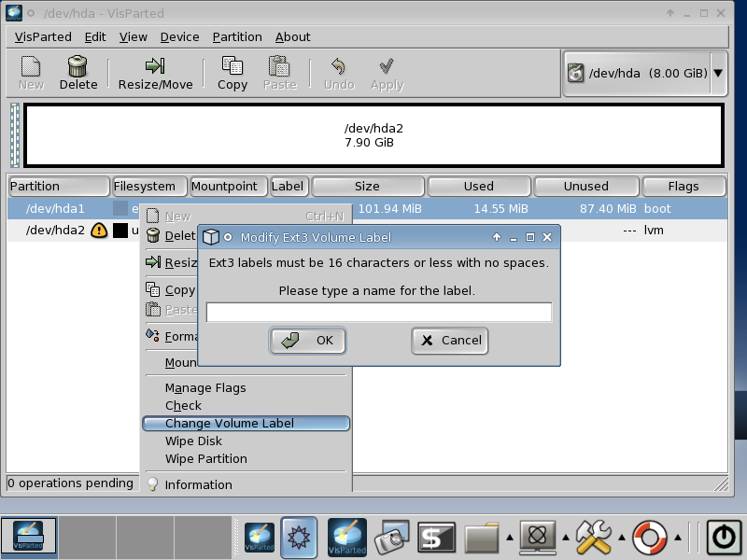Open the file manager folder in taskbar
Image resolution: width=747 pixels, height=560 pixels.
(481, 539)
